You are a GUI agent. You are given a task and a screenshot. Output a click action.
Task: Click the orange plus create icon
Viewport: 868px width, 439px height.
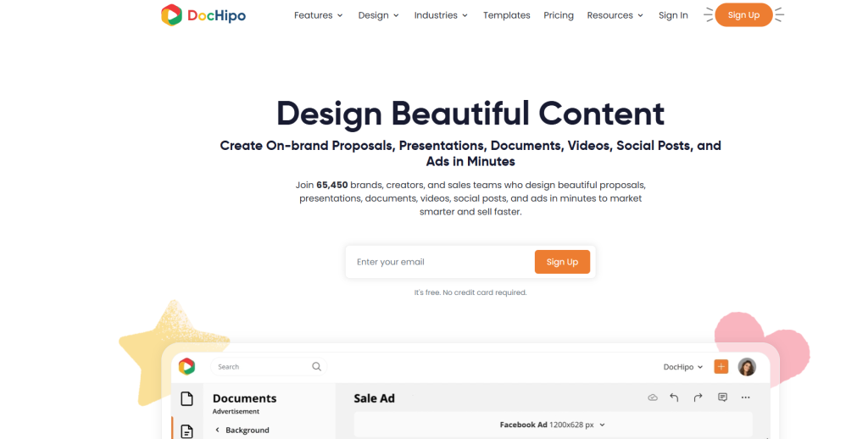coord(721,366)
